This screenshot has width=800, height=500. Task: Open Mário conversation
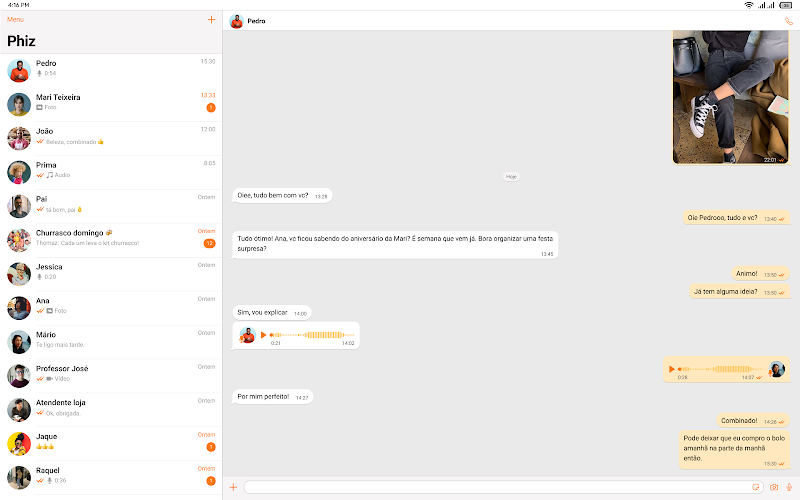pos(111,342)
